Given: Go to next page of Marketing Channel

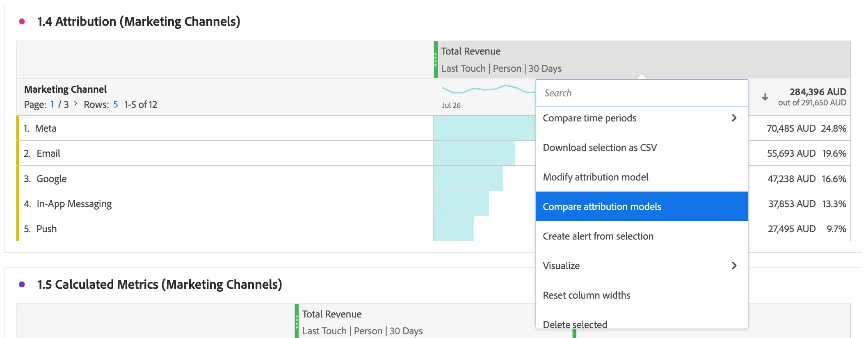Looking at the screenshot, I should tap(75, 104).
